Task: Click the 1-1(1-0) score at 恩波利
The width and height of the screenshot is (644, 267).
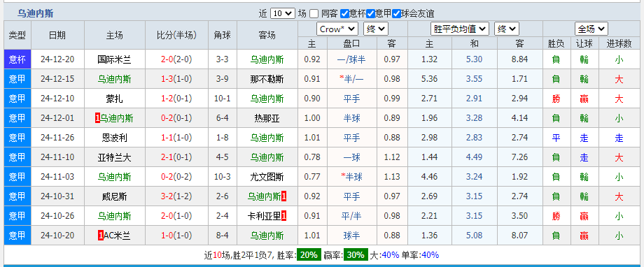Action: pyautogui.click(x=176, y=138)
